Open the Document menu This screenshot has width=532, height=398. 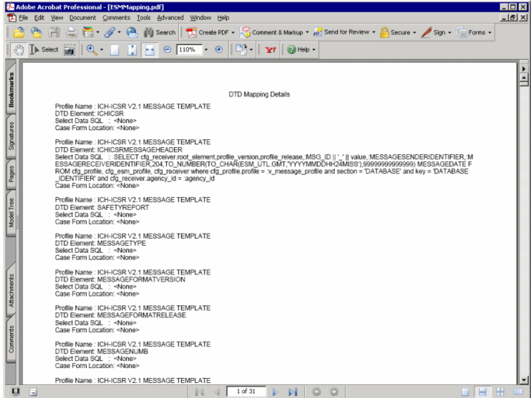coord(83,18)
